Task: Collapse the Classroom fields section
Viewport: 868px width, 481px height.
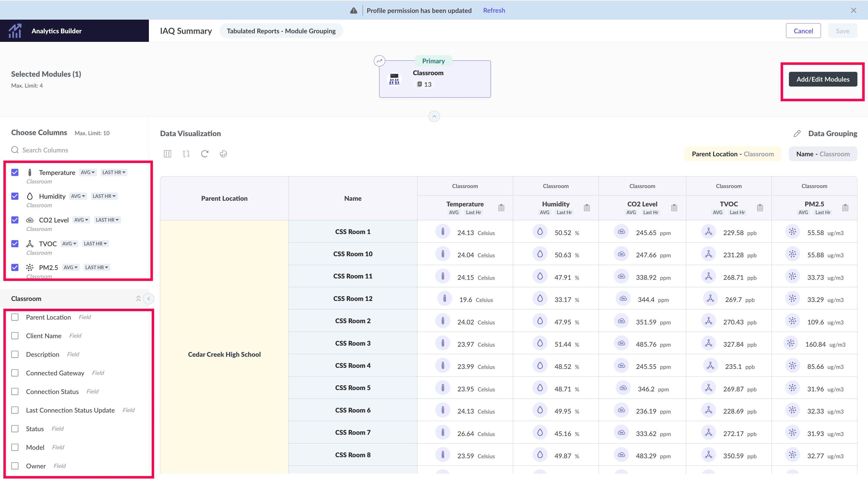Action: click(x=138, y=298)
